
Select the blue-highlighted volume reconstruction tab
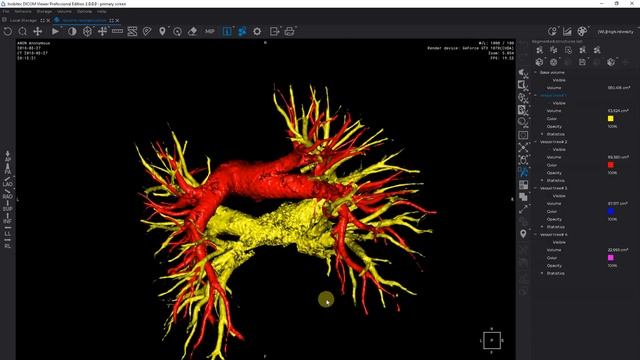pos(84,20)
